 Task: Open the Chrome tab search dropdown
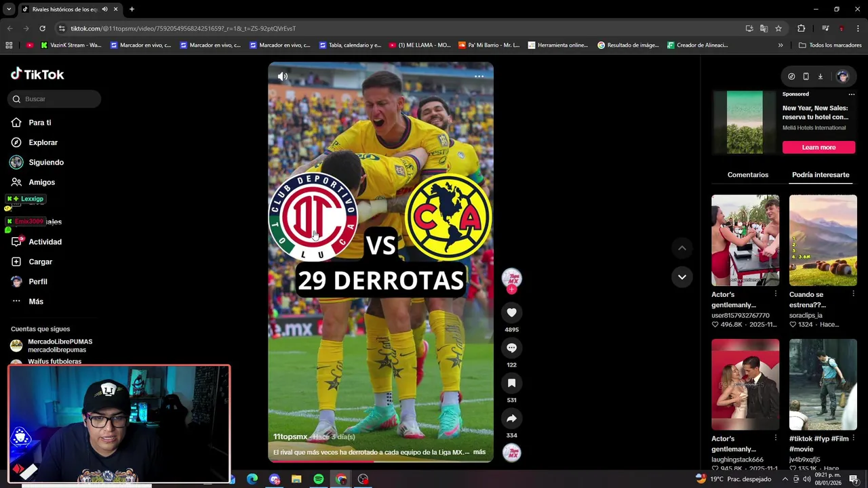pos(9,9)
